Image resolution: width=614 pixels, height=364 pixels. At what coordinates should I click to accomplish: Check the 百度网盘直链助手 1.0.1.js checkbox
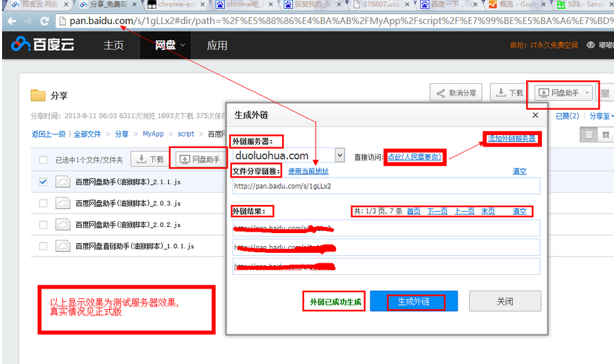[x=43, y=246]
